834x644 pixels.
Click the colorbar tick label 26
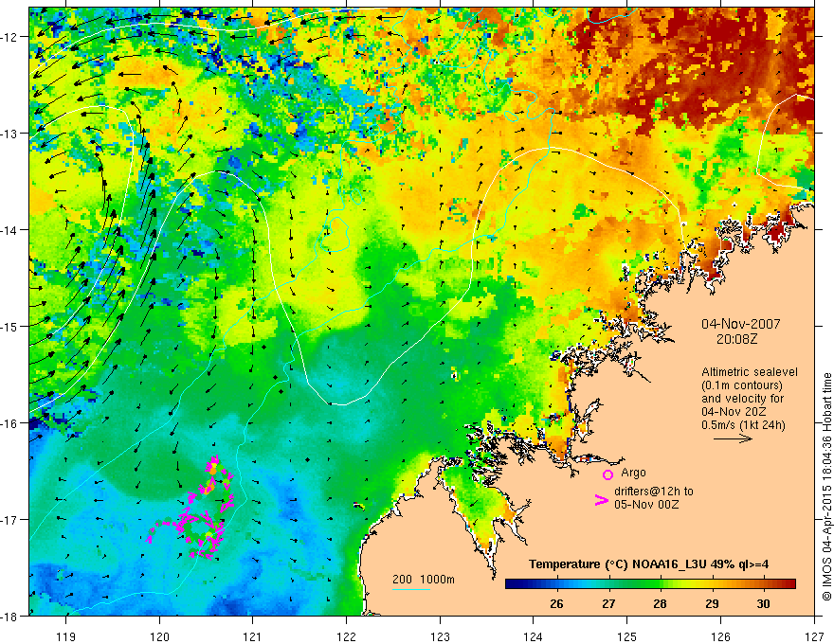(x=556, y=603)
